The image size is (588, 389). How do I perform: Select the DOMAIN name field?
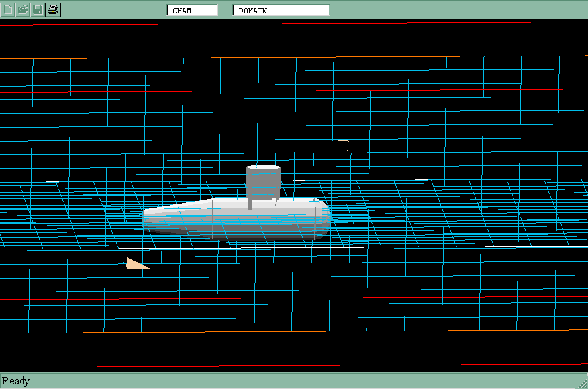281,10
